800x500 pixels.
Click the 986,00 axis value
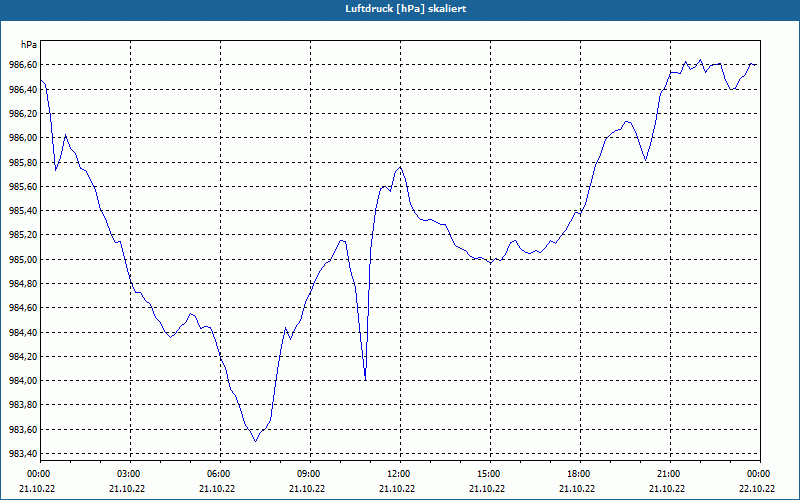pos(23,138)
